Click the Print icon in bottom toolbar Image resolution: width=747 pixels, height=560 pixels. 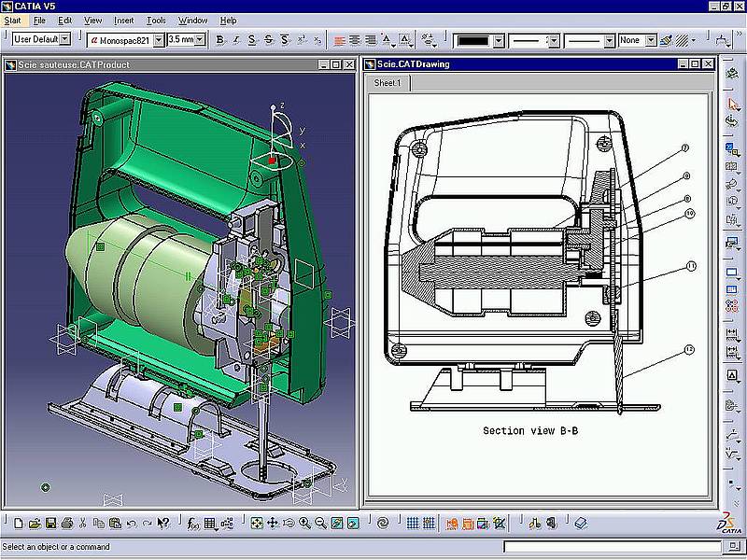66,524
